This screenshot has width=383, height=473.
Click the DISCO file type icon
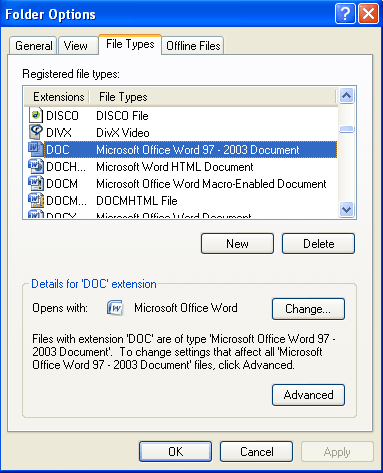[36, 116]
